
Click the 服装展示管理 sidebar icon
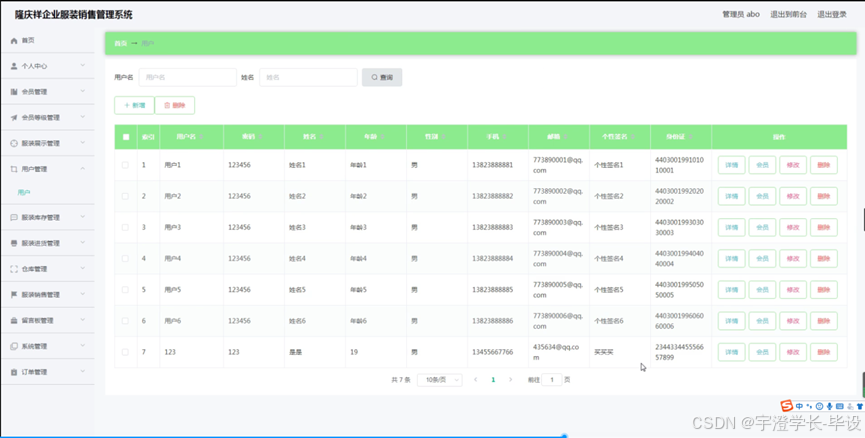click(x=14, y=143)
